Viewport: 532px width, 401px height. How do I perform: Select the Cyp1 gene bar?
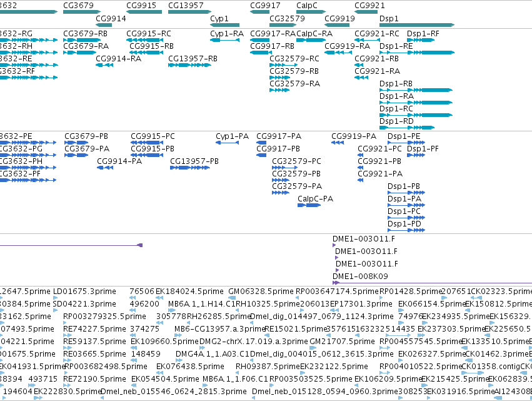click(x=224, y=25)
